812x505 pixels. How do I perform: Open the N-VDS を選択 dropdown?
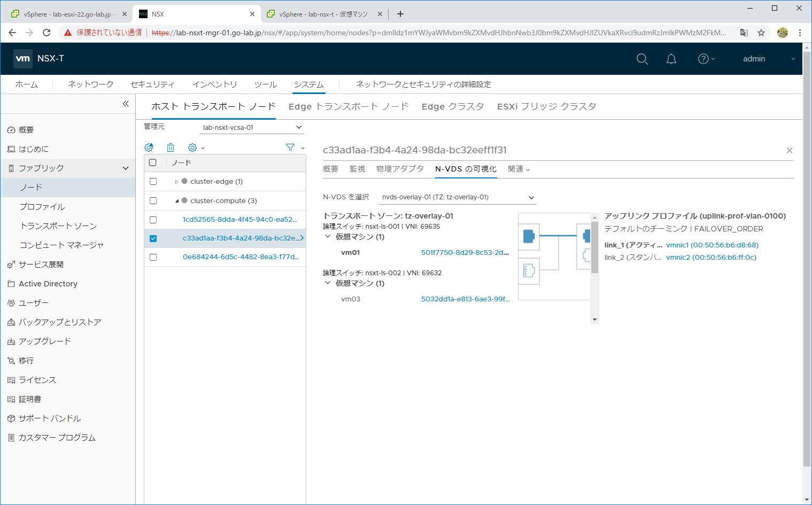(458, 197)
